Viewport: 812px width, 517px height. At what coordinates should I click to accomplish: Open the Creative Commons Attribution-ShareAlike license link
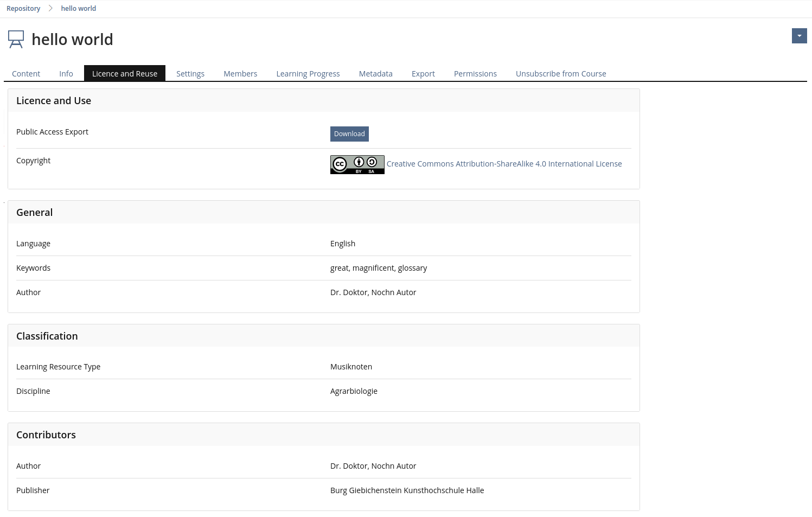[504, 164]
